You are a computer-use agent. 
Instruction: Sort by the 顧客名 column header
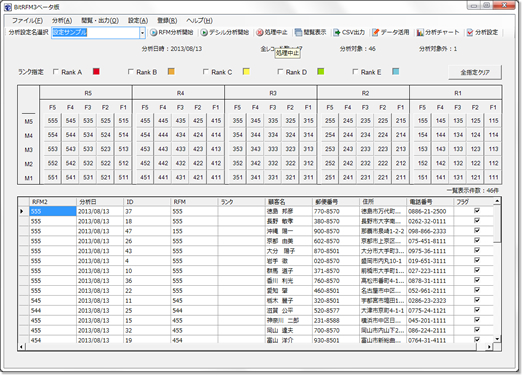pos(288,202)
